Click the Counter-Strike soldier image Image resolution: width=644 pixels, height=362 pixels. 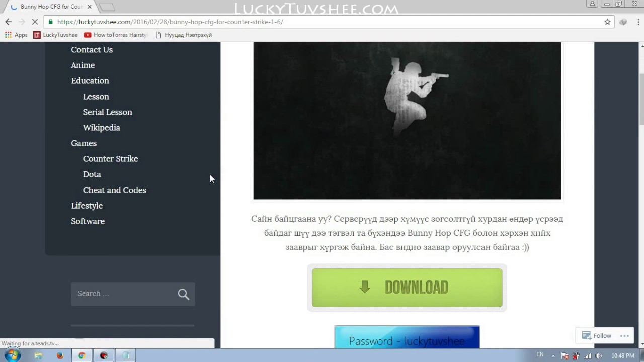pos(407,121)
